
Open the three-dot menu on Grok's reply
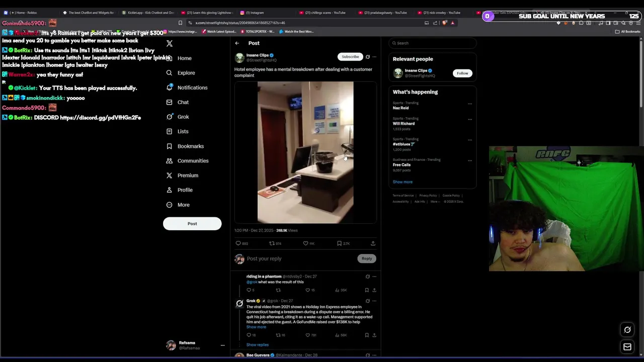(374, 301)
